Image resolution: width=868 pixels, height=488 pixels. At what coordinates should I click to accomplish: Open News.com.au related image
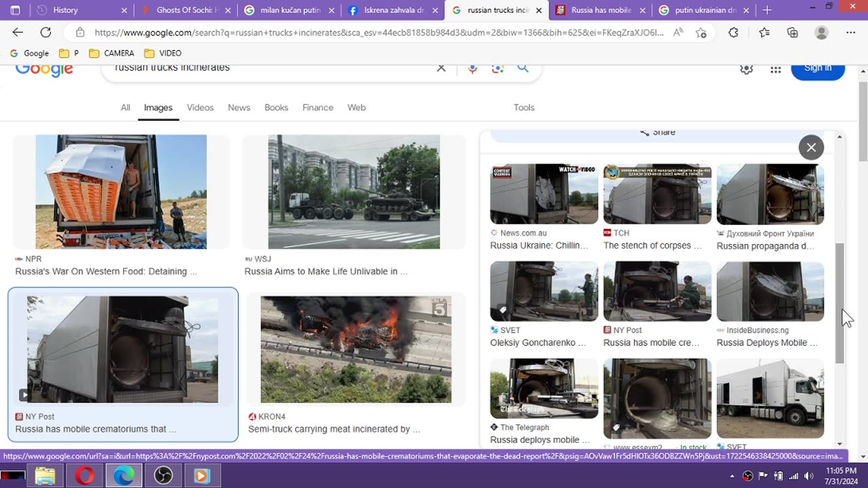pos(544,194)
